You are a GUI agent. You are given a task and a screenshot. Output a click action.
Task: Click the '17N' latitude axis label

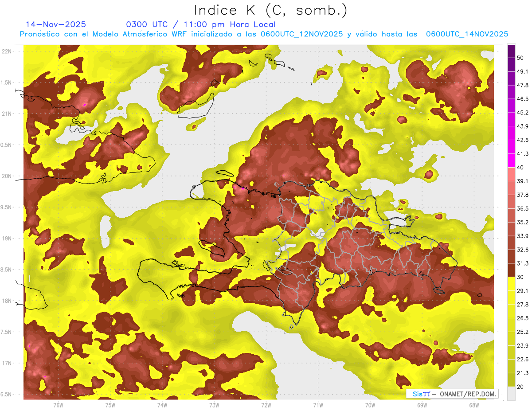[7, 363]
